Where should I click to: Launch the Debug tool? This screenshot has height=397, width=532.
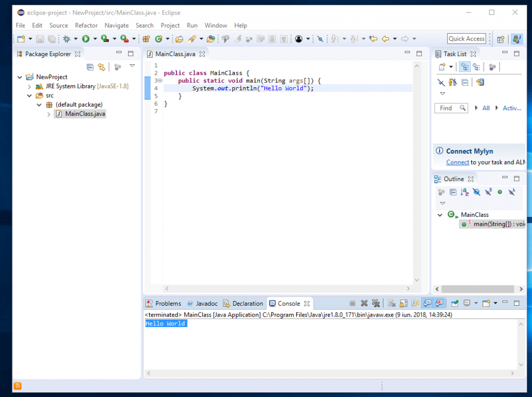point(67,38)
